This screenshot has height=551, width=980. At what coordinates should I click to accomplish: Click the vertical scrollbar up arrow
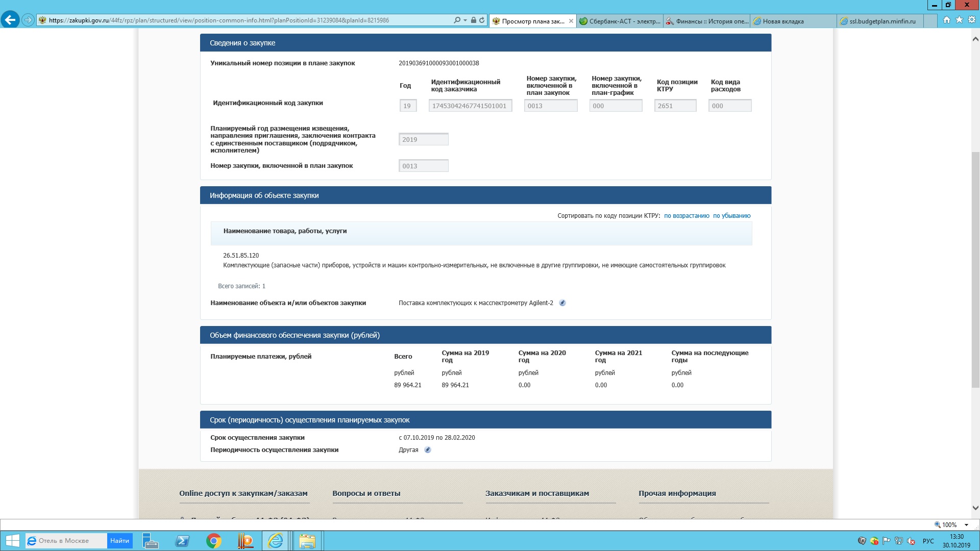click(975, 39)
